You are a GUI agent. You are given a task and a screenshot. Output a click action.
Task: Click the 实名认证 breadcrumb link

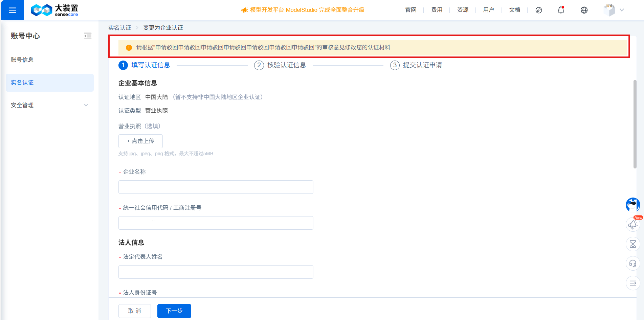[x=119, y=28]
